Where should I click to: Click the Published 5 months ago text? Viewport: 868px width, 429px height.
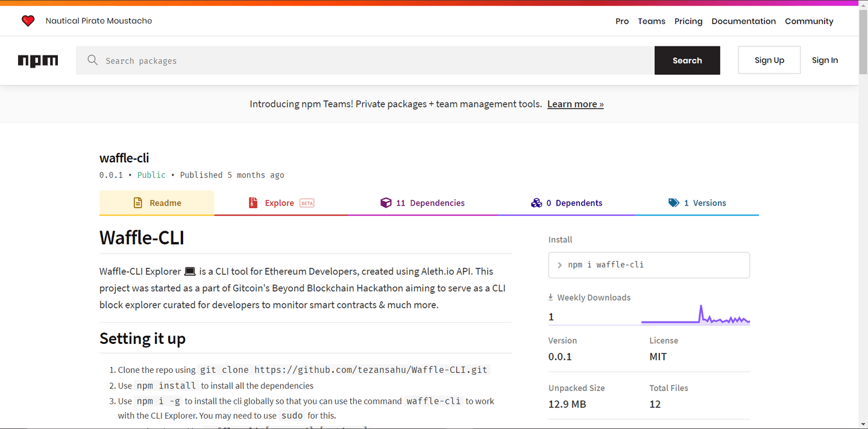232,175
